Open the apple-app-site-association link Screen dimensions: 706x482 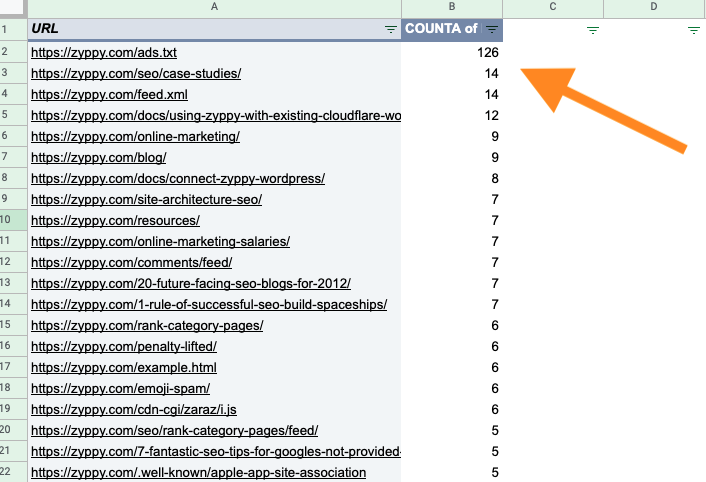(x=199, y=473)
